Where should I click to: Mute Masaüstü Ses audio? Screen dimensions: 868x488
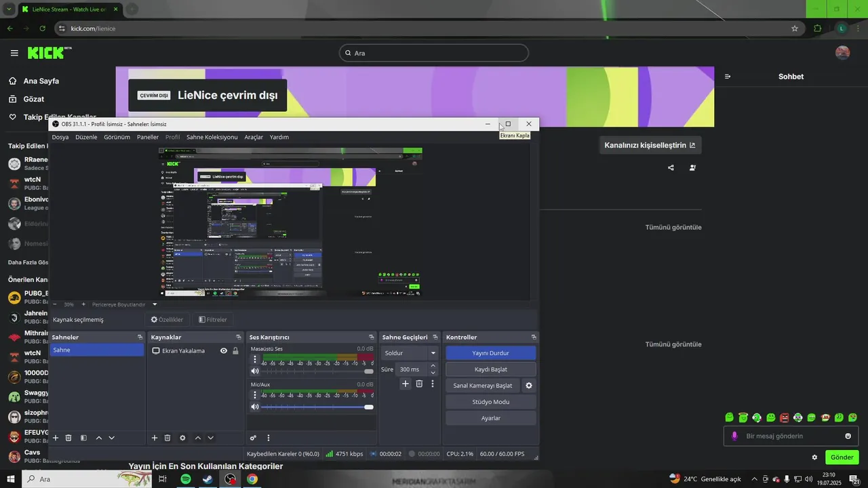255,371
